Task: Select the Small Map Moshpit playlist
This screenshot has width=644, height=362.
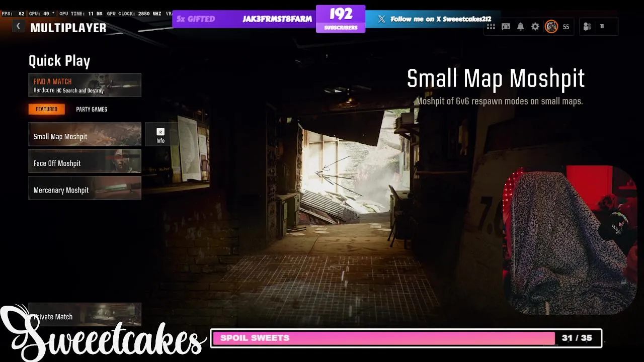Action: coord(85,134)
